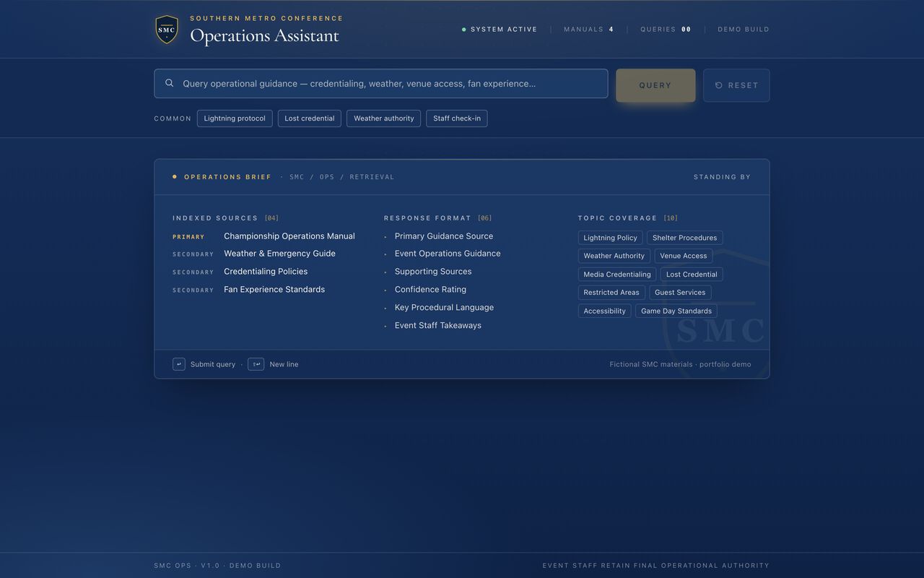Select the Lightning protocol common query chip
This screenshot has height=578, width=924.
(235, 118)
